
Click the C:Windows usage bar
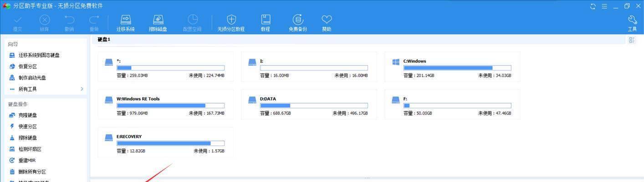click(457, 68)
